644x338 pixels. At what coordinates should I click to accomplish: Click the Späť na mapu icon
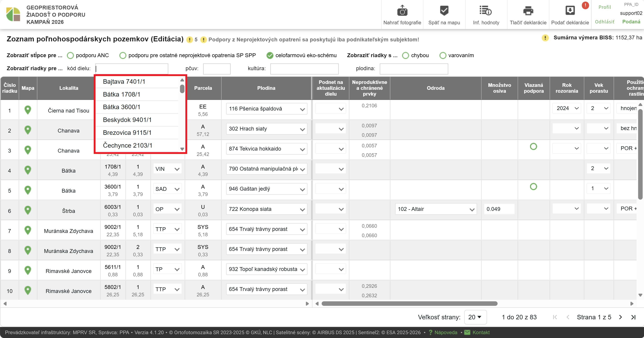pos(444,11)
